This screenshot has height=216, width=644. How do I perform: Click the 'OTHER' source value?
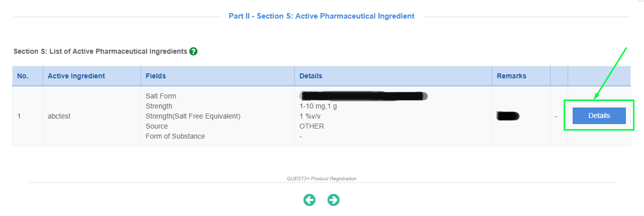[311, 126]
